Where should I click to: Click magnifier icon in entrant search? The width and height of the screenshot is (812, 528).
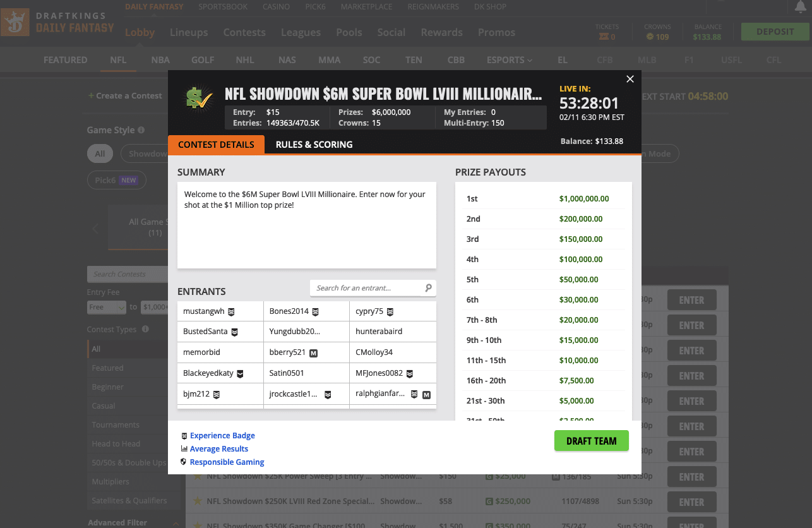point(428,288)
